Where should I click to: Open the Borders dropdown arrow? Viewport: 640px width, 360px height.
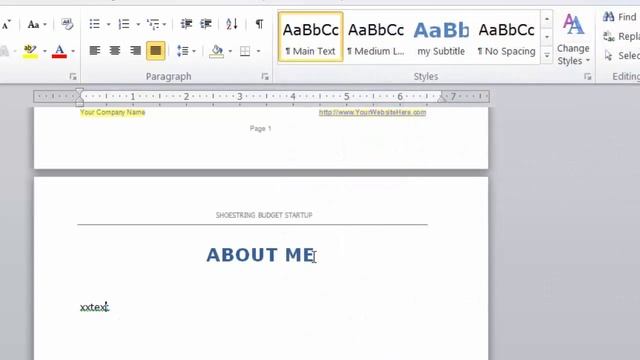(x=258, y=51)
